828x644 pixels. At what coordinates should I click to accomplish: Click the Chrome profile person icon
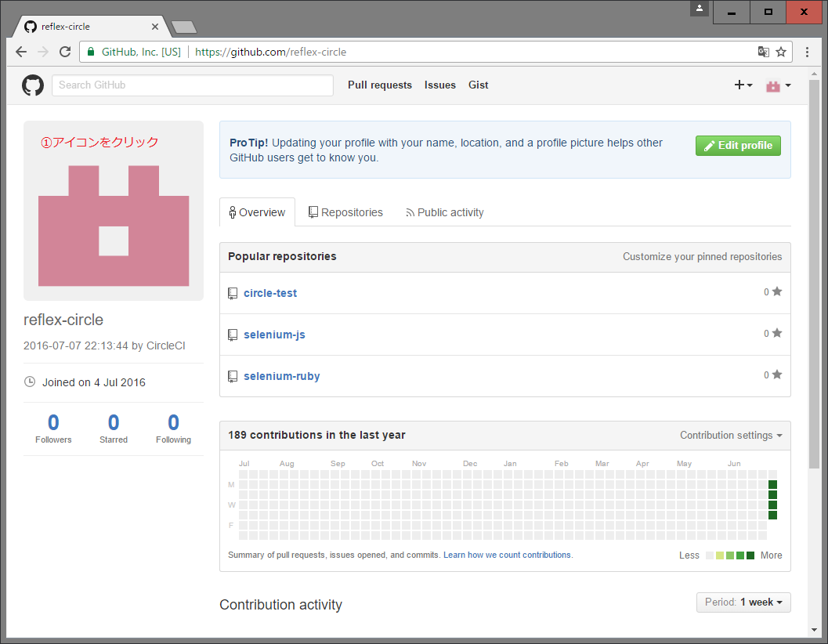pos(700,9)
